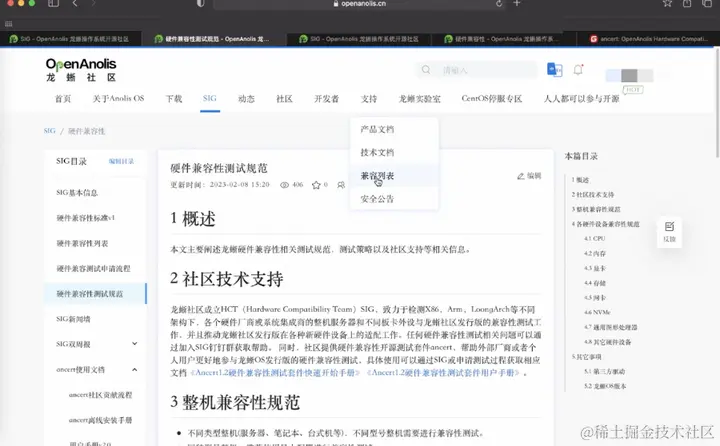The image size is (720, 446).
Task: Open ancert社区贡献流程 in sidebar
Action: point(100,395)
